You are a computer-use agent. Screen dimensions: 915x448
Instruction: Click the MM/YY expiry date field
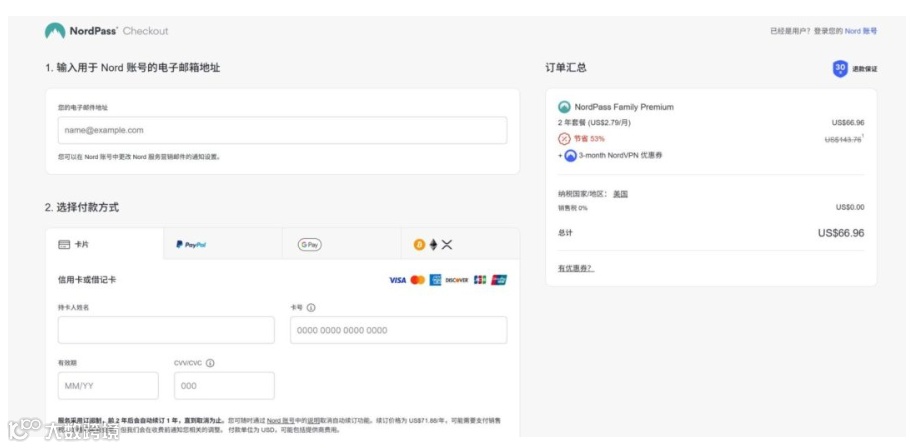tap(108, 386)
